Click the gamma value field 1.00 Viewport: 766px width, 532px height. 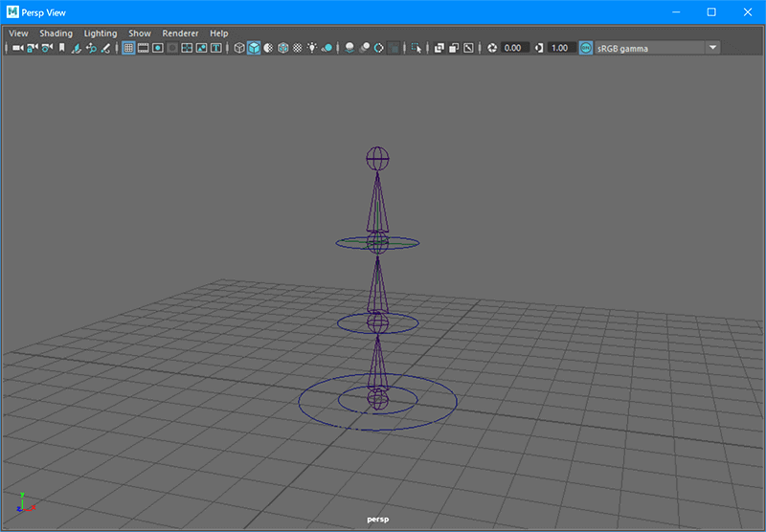pos(562,48)
